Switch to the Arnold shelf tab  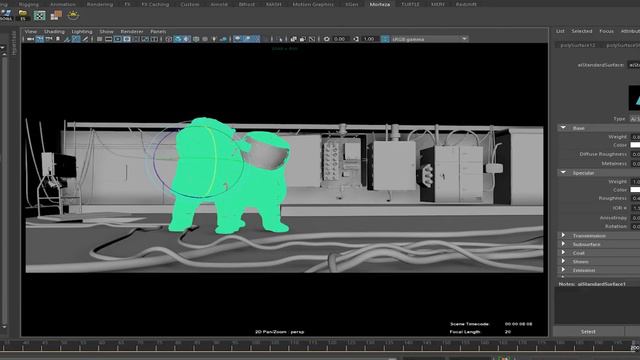tap(219, 4)
